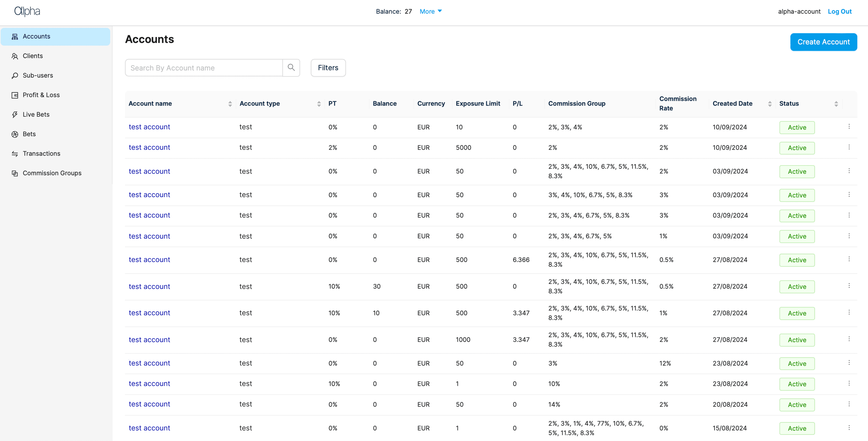
Task: Open row menu for 15/08/2024 account
Action: 849,427
